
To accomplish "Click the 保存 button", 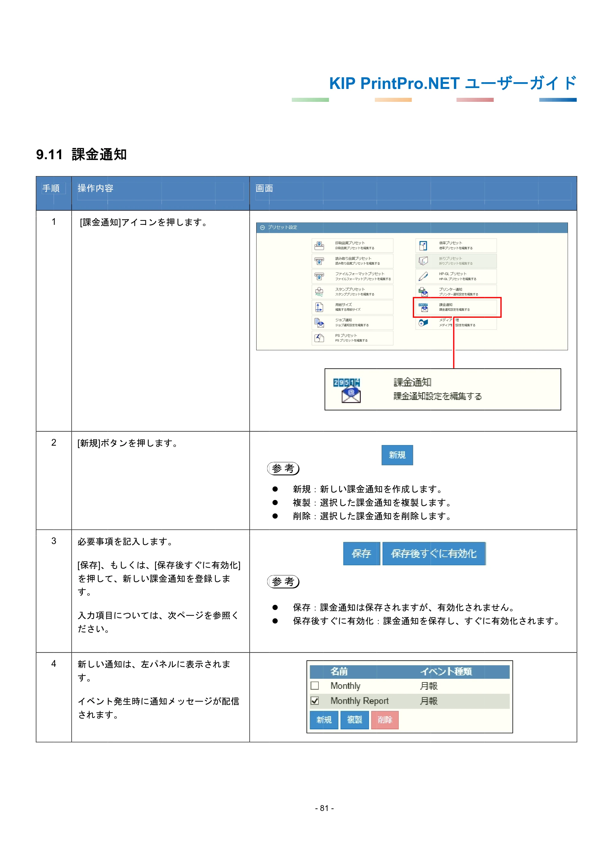I will click(361, 553).
